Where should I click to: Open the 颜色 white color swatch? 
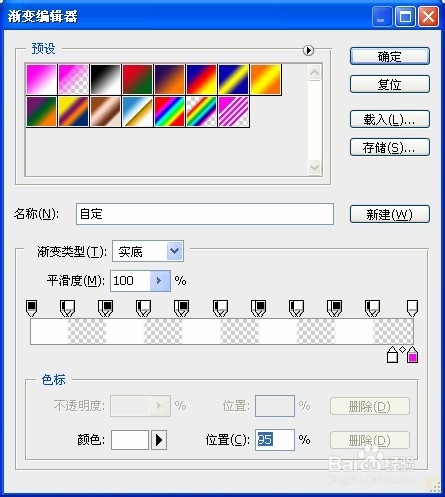130,440
